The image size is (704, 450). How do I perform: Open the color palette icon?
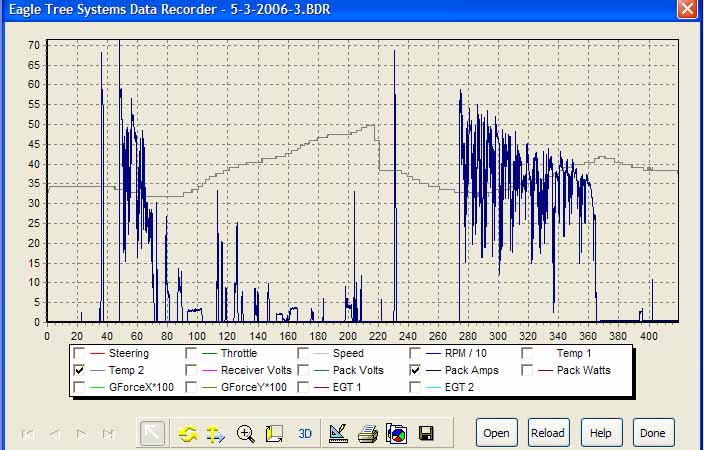click(397, 434)
